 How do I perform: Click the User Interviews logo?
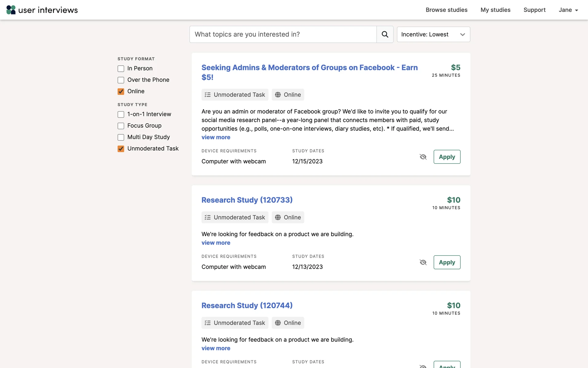(x=42, y=10)
